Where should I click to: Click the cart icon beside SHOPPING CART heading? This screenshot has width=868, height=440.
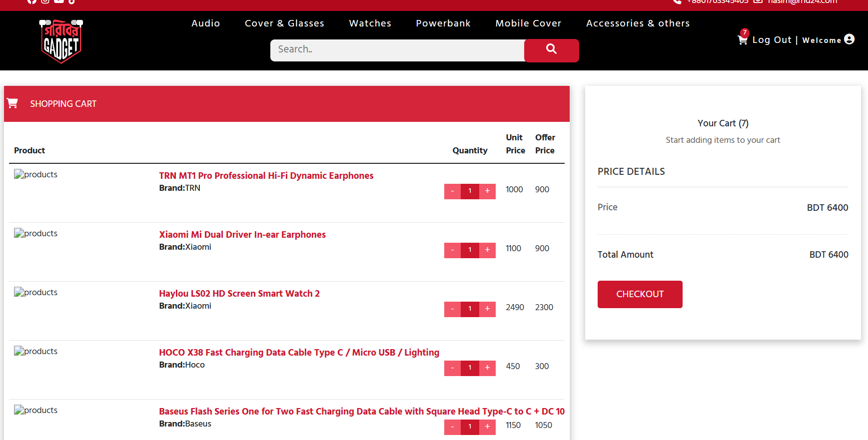(x=12, y=103)
